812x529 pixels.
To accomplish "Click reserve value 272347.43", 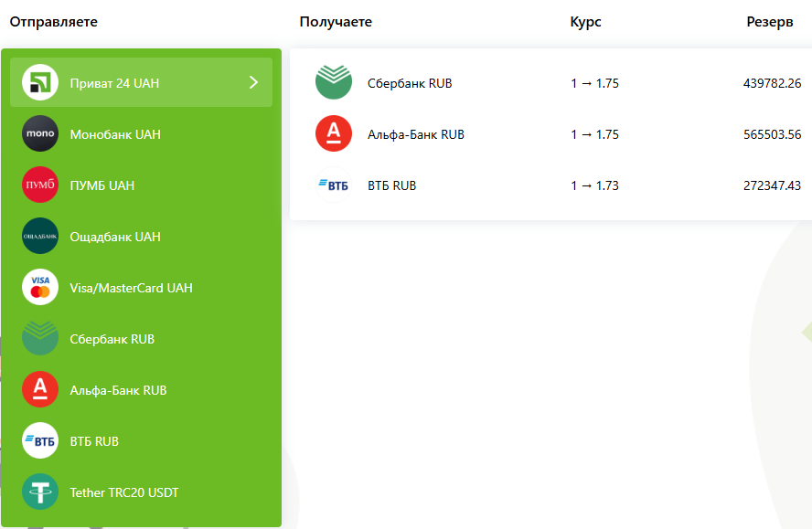I will click(772, 185).
